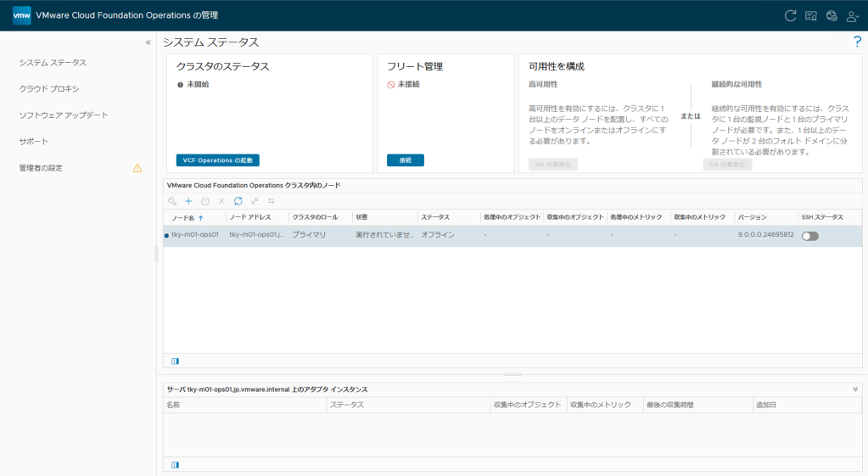The width and height of the screenshot is (868, 476).
Task: Click column chooser icon under node table
Action: pos(175,361)
